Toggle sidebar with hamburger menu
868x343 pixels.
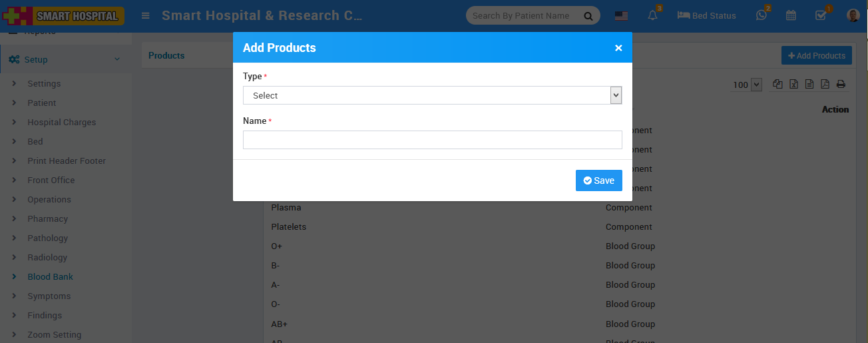146,16
